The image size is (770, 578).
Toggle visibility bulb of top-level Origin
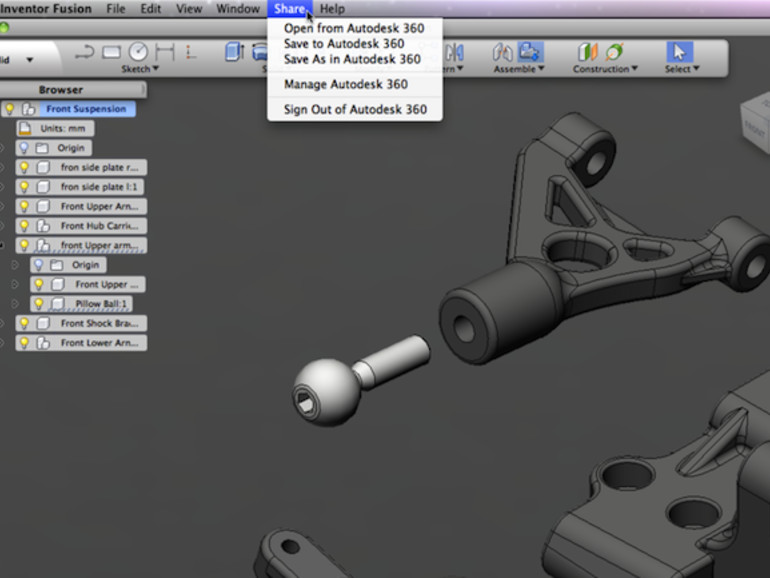pyautogui.click(x=24, y=148)
